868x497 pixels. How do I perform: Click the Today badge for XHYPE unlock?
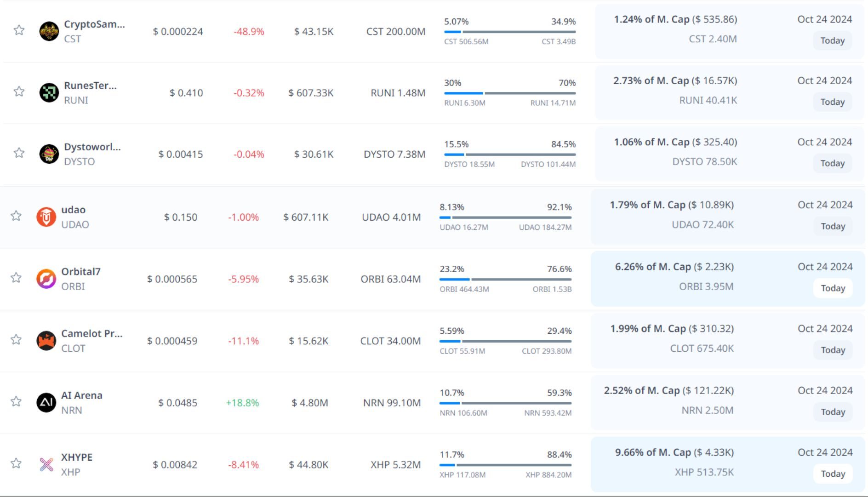(833, 474)
